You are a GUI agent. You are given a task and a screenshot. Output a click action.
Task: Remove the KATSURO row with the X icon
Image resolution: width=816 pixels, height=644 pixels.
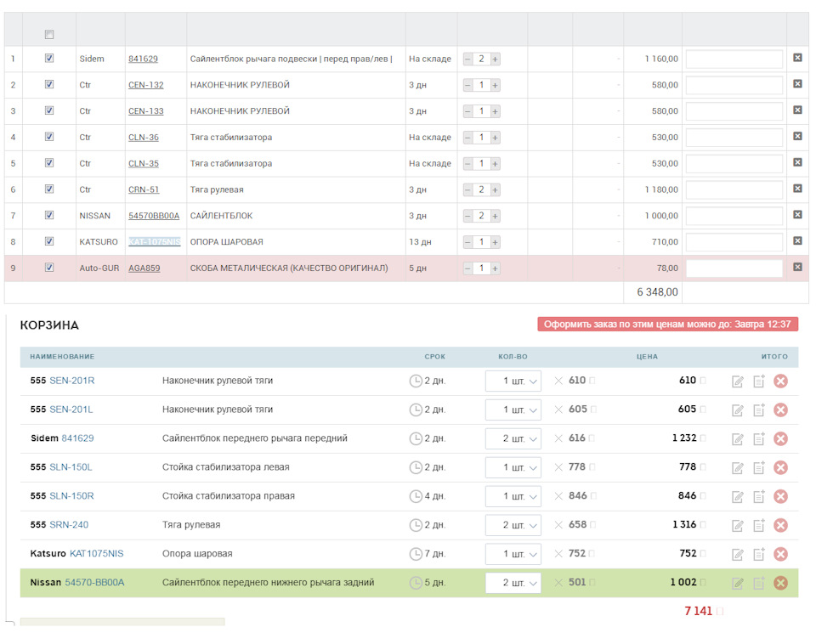[x=797, y=240]
